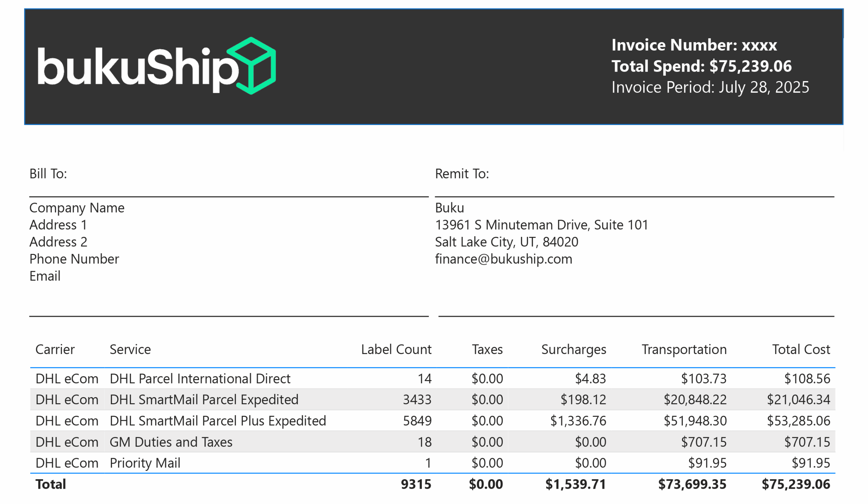
Task: Click transportation value $51,948.30
Action: coord(695,421)
